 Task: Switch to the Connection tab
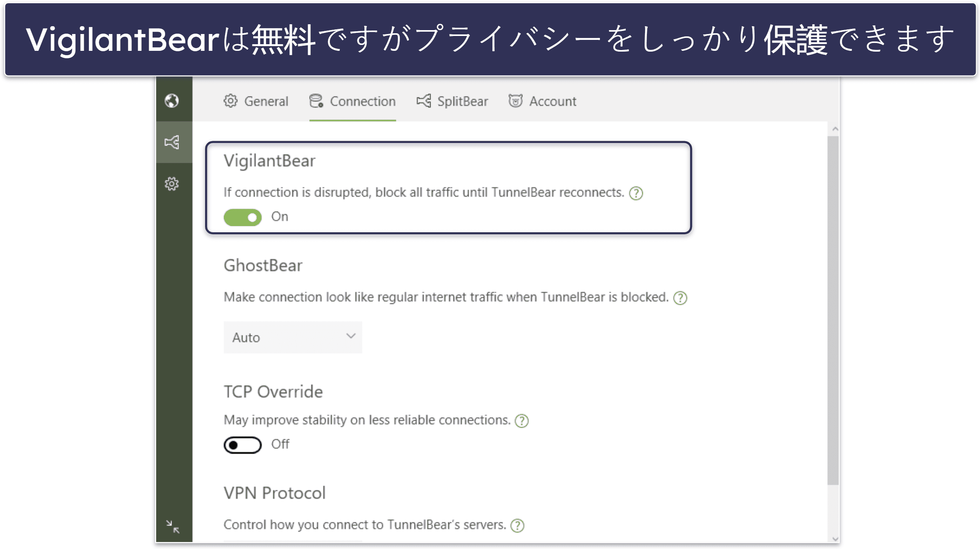tap(352, 101)
